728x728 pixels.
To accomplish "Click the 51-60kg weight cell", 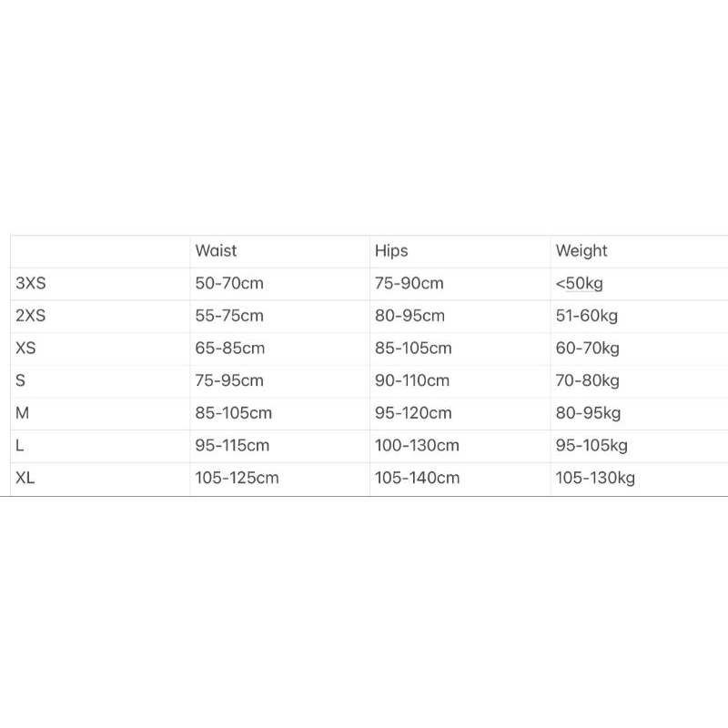I will pos(587,316).
